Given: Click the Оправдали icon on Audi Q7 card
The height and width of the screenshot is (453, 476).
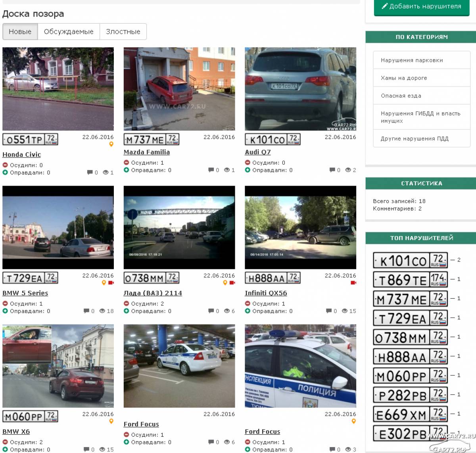Looking at the screenshot, I should point(248,170).
